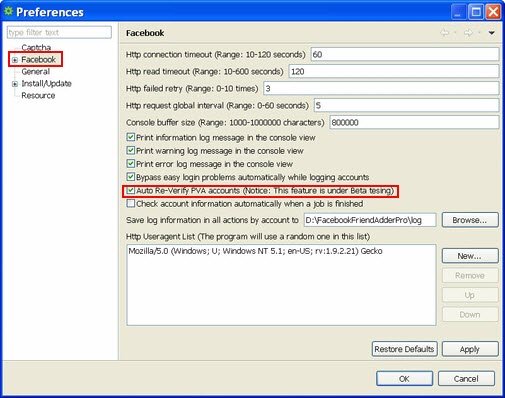Click the Remove useragent button
Viewport: 505px width, 398px height.
tap(470, 275)
